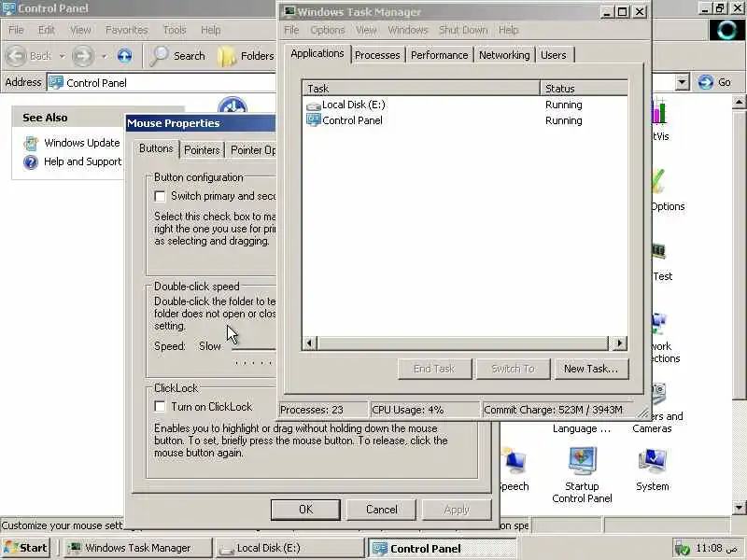The image size is (747, 560).
Task: Open the Applications tab in Task Manager
Action: pyautogui.click(x=317, y=53)
